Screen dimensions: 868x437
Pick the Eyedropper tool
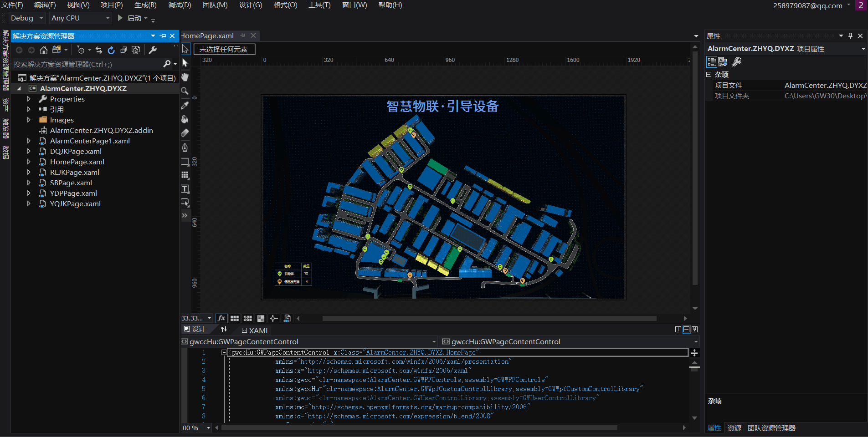click(x=185, y=105)
